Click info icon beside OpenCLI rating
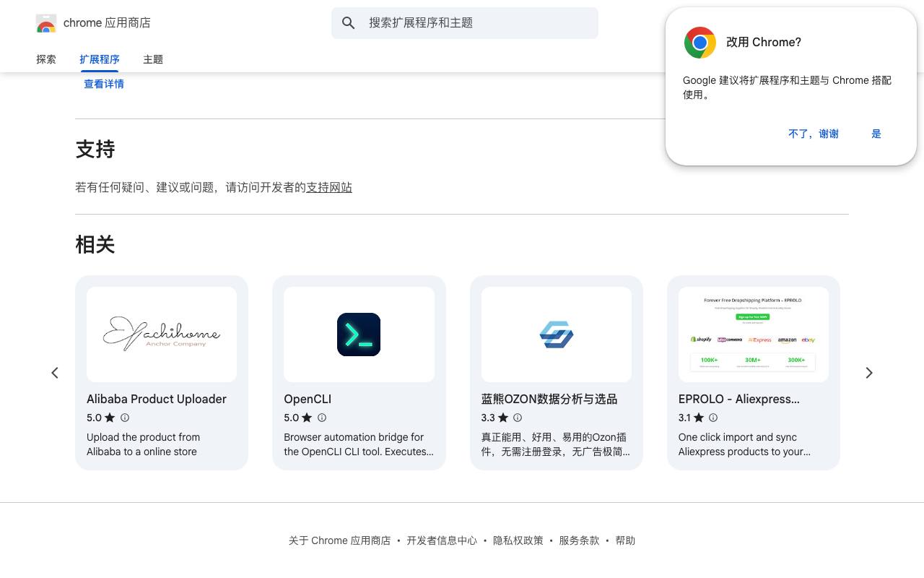The width and height of the screenshot is (924, 578). coord(322,418)
